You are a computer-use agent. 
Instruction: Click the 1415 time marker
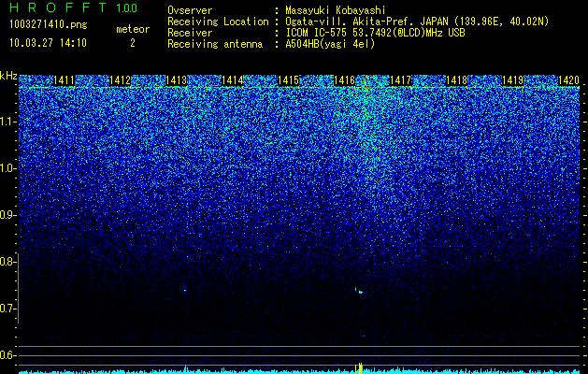[288, 80]
